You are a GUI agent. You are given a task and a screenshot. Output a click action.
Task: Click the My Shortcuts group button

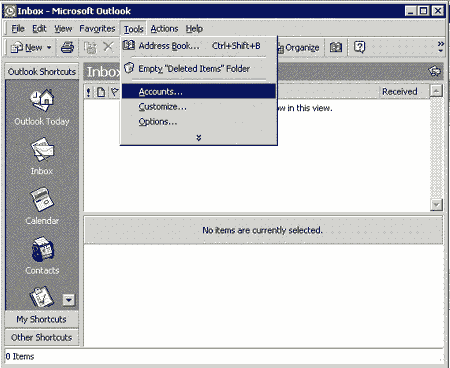pos(42,319)
